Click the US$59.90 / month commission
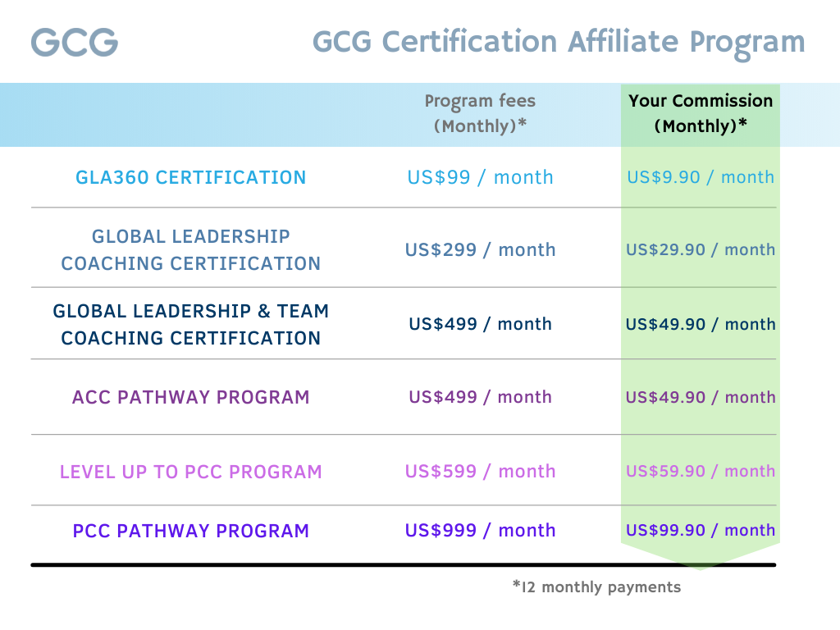840x630 pixels. click(701, 472)
